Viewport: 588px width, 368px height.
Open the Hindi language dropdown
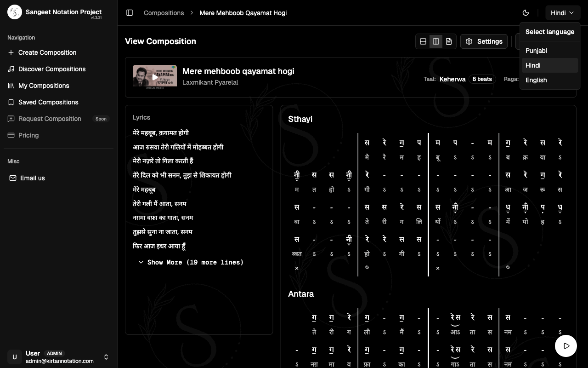(x=562, y=12)
